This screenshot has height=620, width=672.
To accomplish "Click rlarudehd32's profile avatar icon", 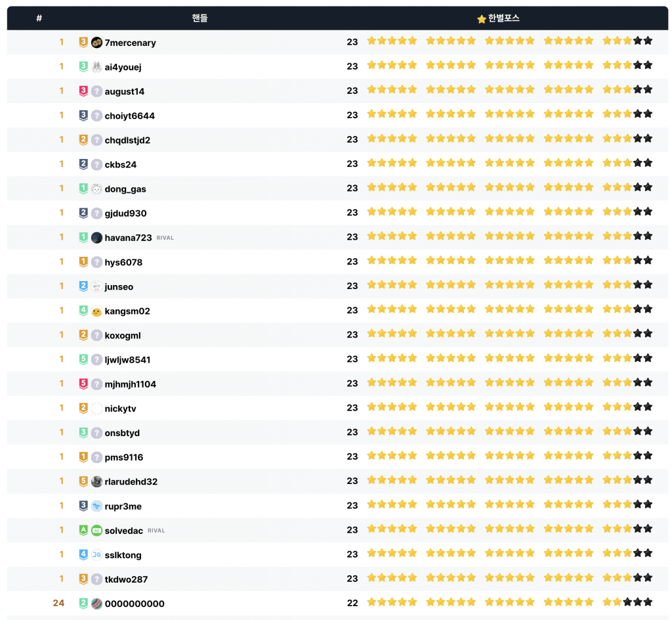I will (x=96, y=481).
